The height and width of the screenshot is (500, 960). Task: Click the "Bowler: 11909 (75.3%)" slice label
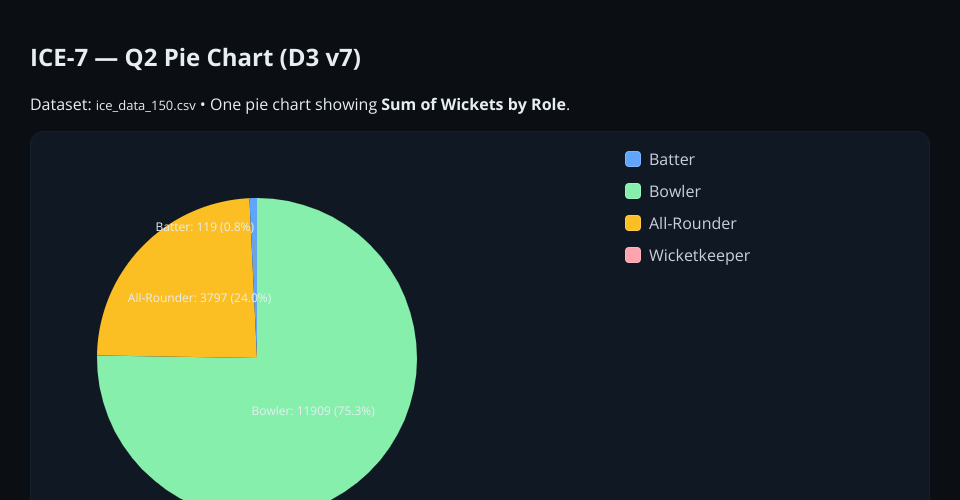313,410
